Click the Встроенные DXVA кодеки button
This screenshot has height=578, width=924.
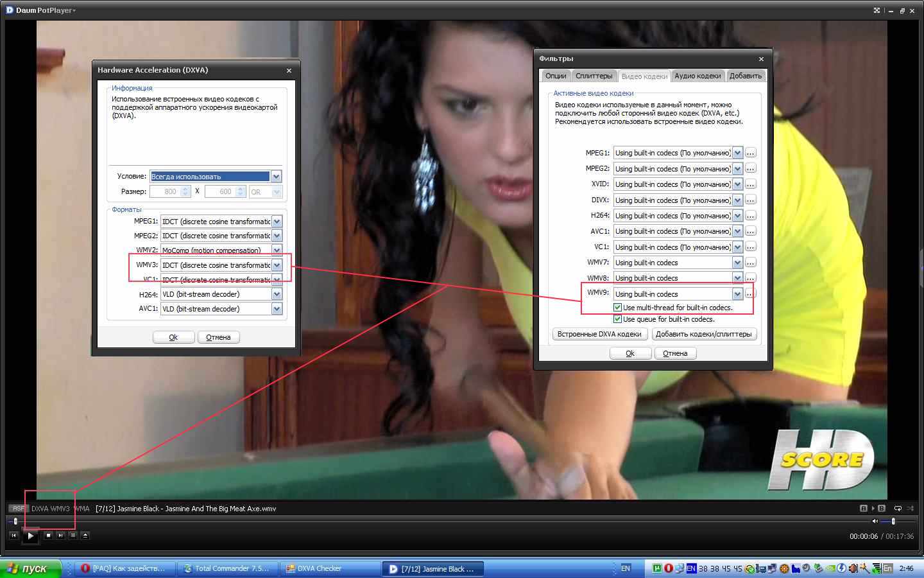click(599, 334)
